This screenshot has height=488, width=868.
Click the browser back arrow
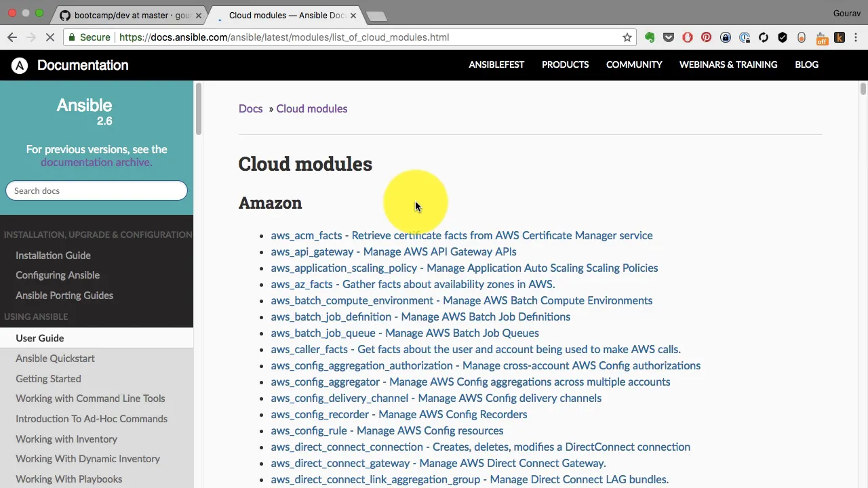click(x=12, y=37)
